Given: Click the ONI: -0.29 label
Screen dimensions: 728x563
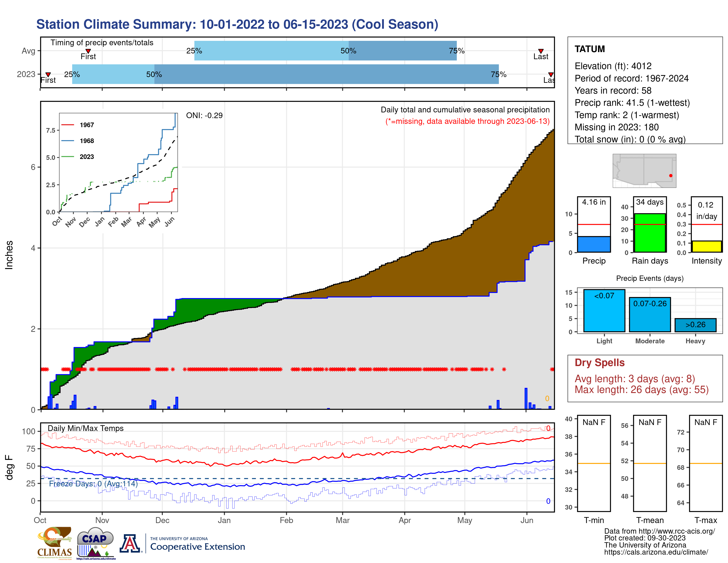Looking at the screenshot, I should point(204,115).
